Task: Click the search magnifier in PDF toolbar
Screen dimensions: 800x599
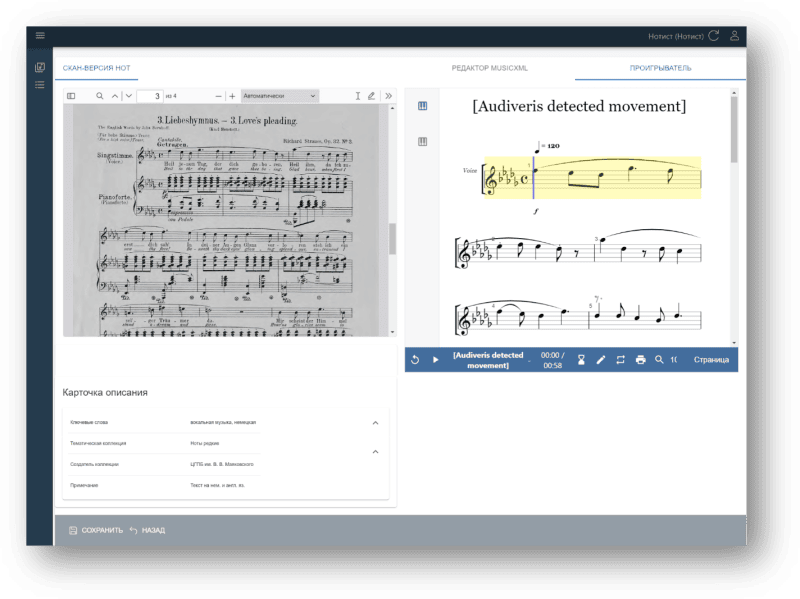Action: [100, 96]
